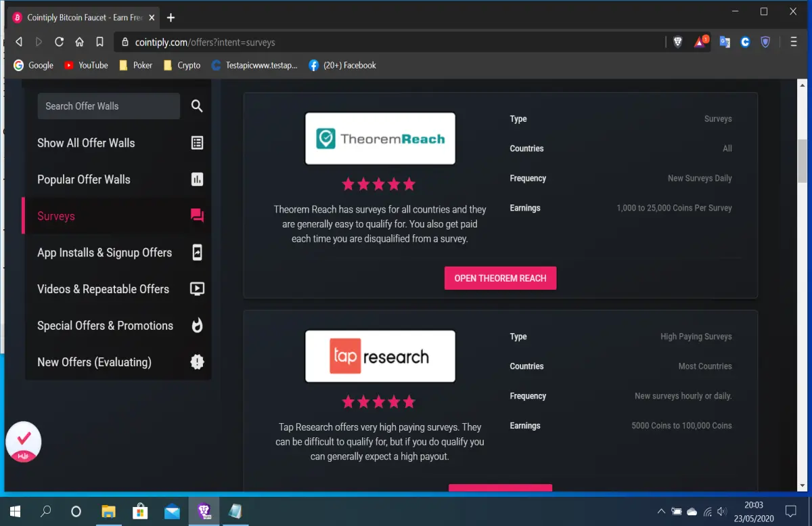The height and width of the screenshot is (526, 812).
Task: Open File Explorer from taskbar
Action: (x=108, y=511)
